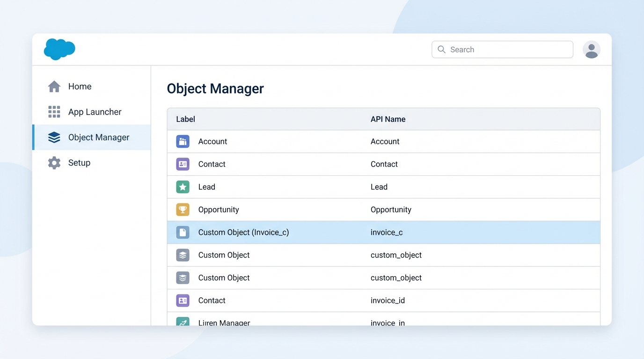Click the Opportunity trophy icon
Image resolution: width=644 pixels, height=359 pixels.
point(183,209)
